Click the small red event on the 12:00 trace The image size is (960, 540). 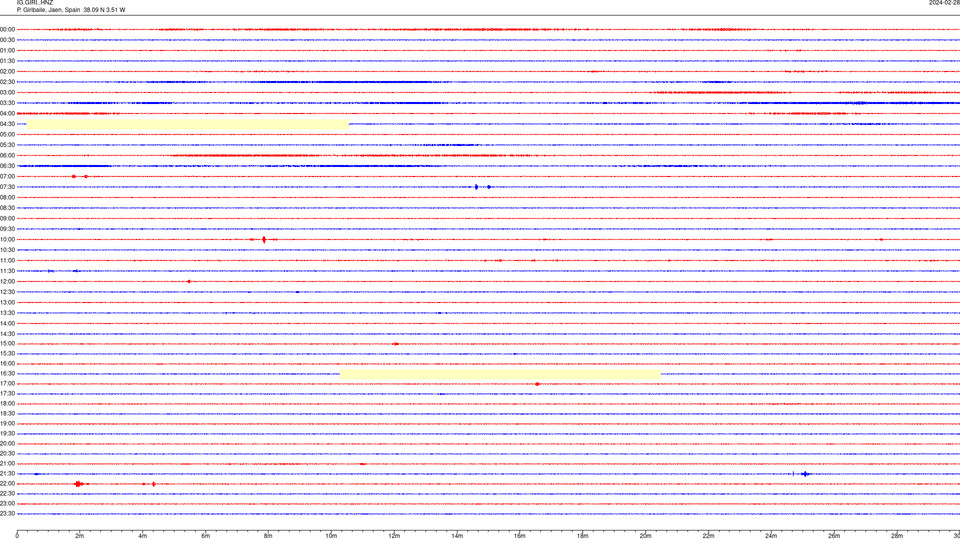point(189,282)
